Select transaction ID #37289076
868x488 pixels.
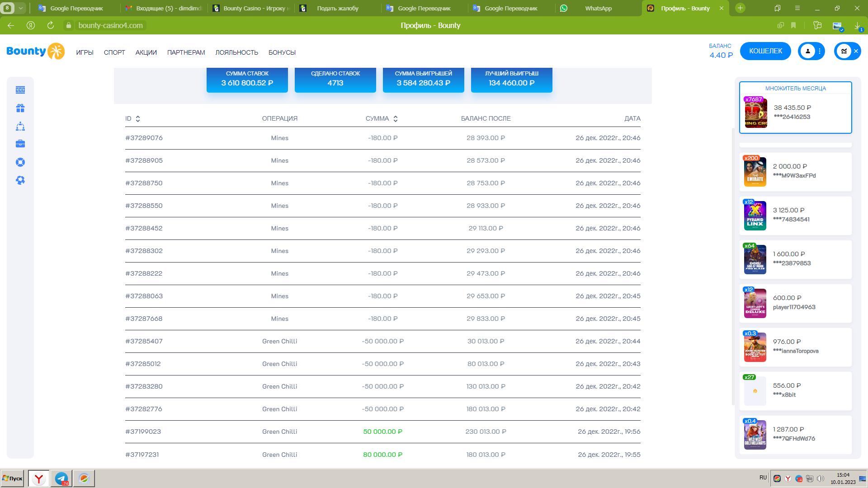click(144, 138)
